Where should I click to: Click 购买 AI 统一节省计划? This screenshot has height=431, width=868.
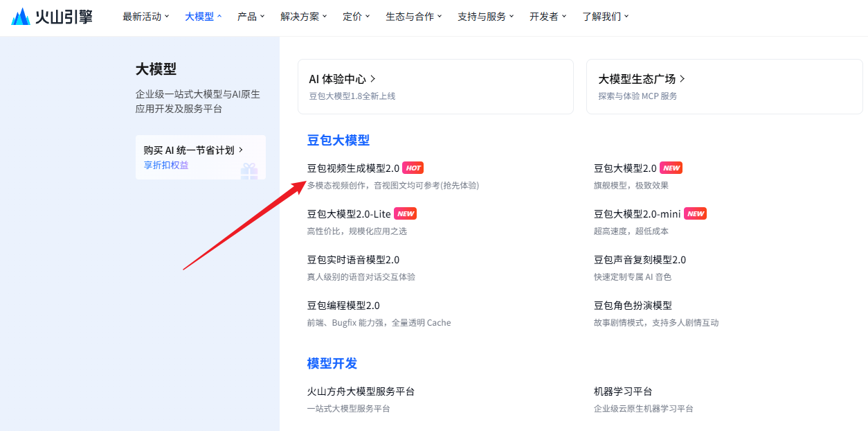point(189,150)
